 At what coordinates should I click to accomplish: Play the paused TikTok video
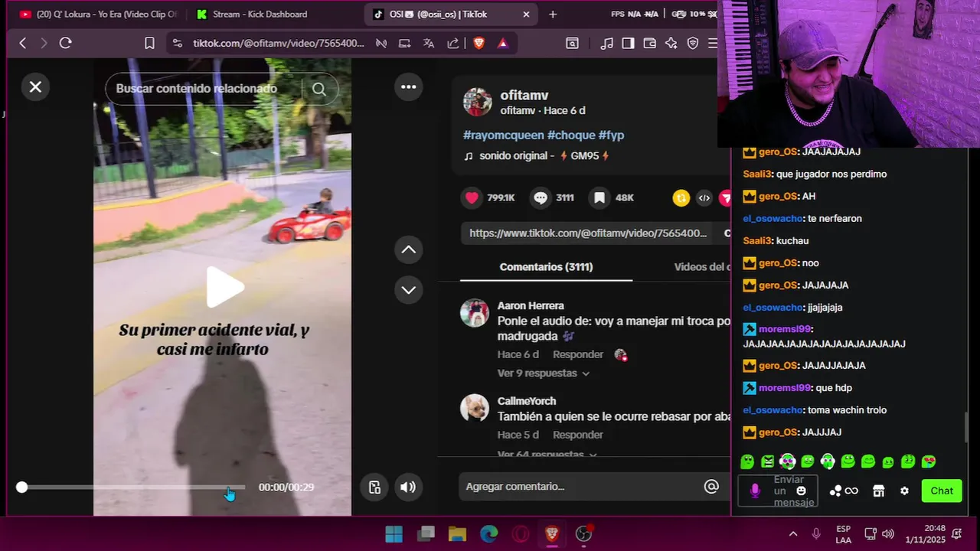[224, 288]
